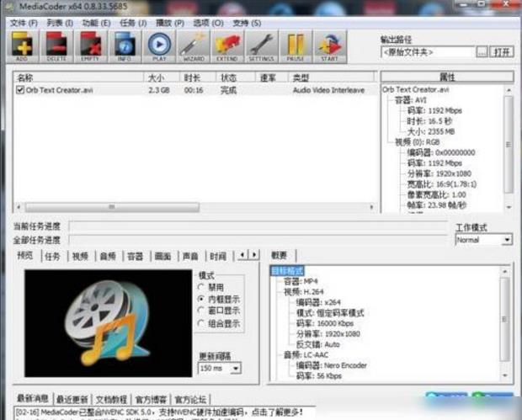This screenshot has height=420, width=522.
Task: Click the ADD file toolbar icon
Action: pos(22,46)
